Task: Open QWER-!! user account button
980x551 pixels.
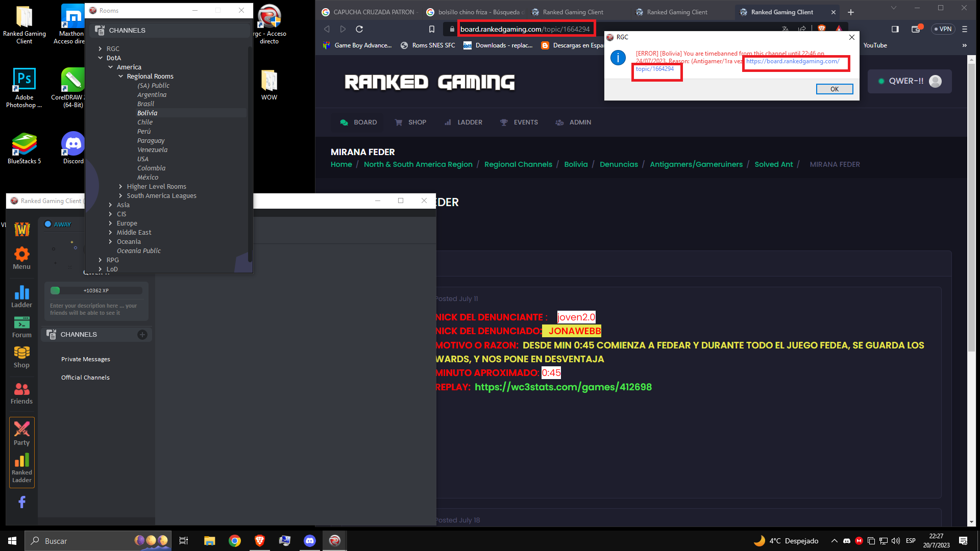Action: pos(910,81)
